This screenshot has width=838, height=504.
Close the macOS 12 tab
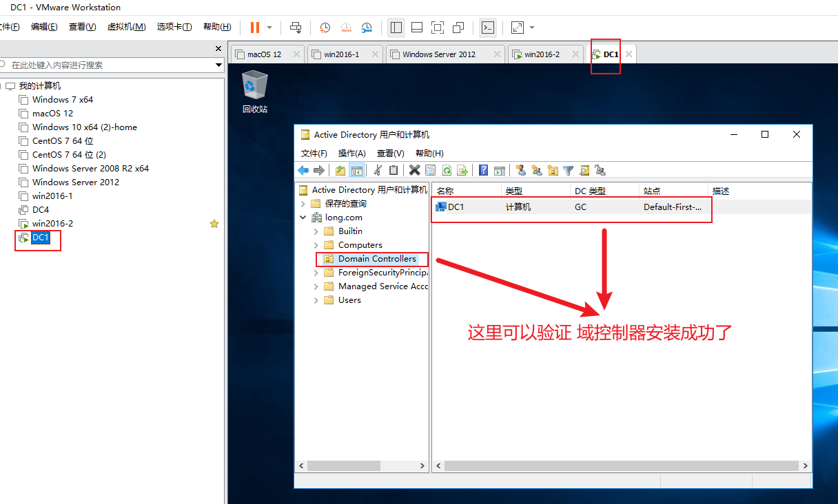296,54
